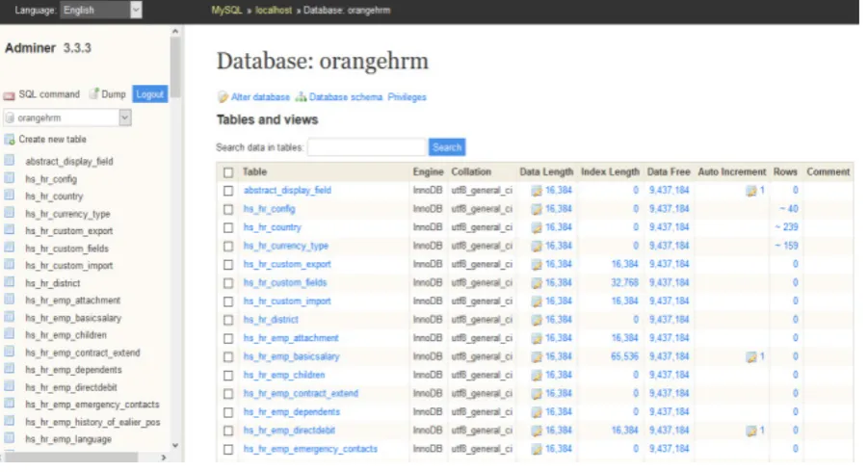
Task: Click the Collation column header
Action: 471,172
